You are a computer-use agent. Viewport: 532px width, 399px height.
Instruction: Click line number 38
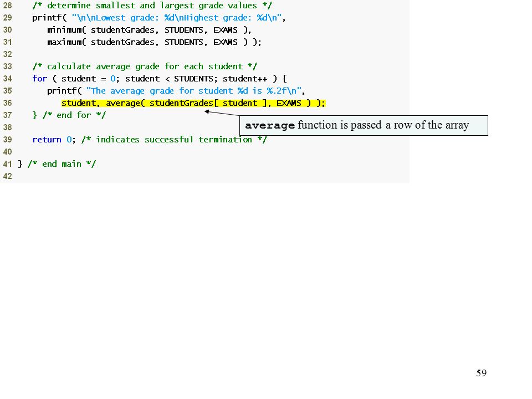click(7, 127)
